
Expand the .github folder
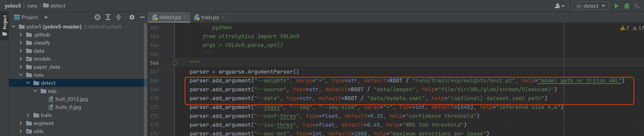[21, 35]
